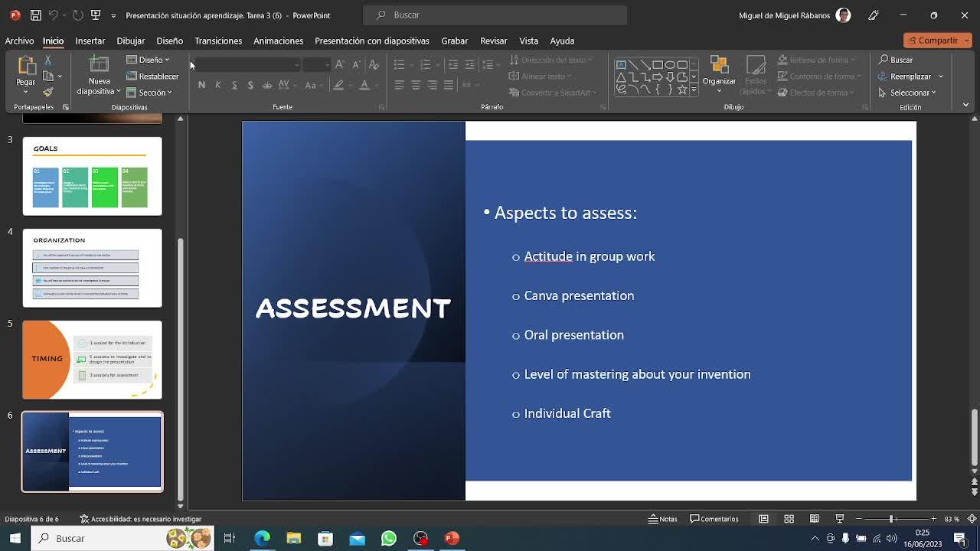The width and height of the screenshot is (980, 551).
Task: Click the Save icon in title bar
Action: (35, 15)
